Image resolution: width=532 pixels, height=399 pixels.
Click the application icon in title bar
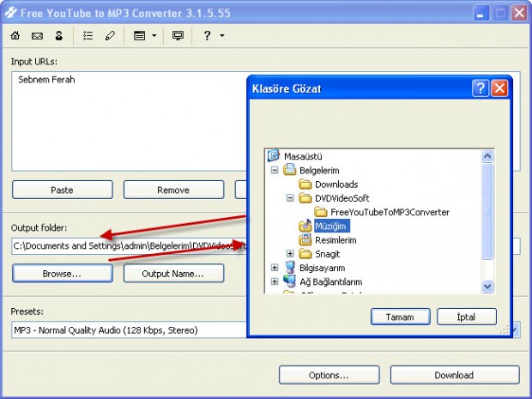point(10,13)
